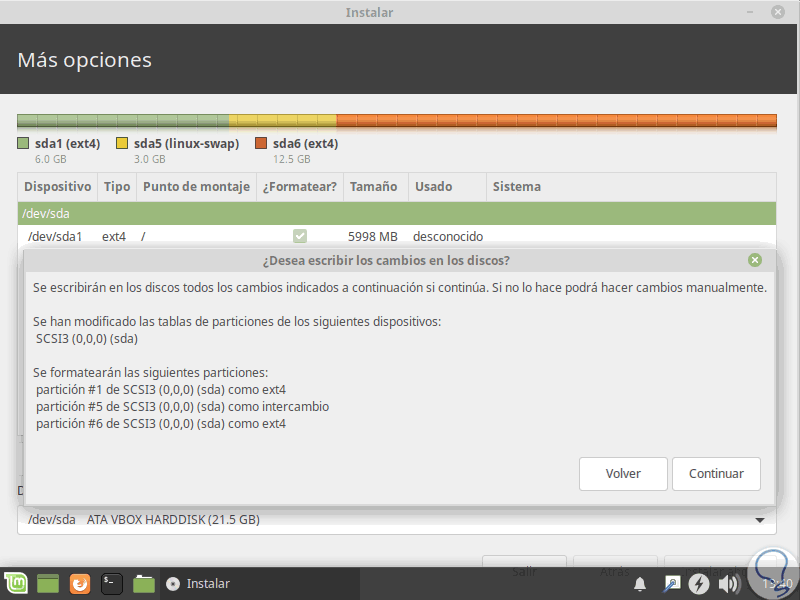
Task: Show the desktop via green taskbar icon
Action: pyautogui.click(x=47, y=583)
